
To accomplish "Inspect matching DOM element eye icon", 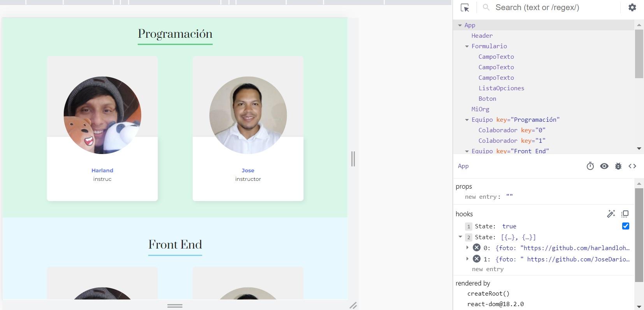I will [604, 166].
